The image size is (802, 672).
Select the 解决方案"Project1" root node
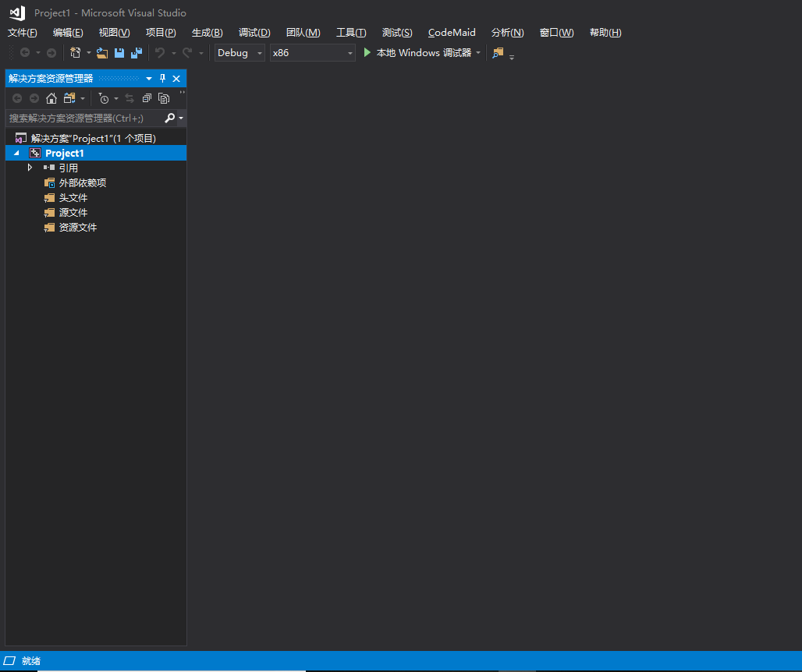click(x=93, y=139)
